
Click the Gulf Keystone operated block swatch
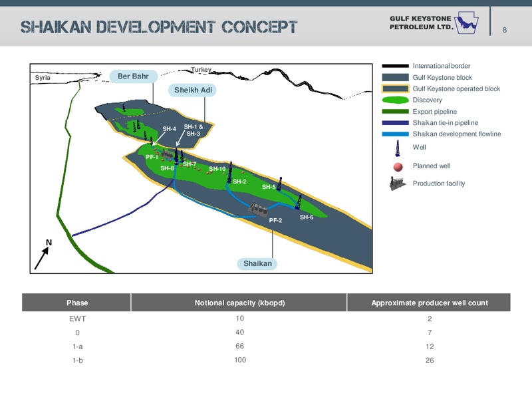pyautogui.click(x=395, y=88)
